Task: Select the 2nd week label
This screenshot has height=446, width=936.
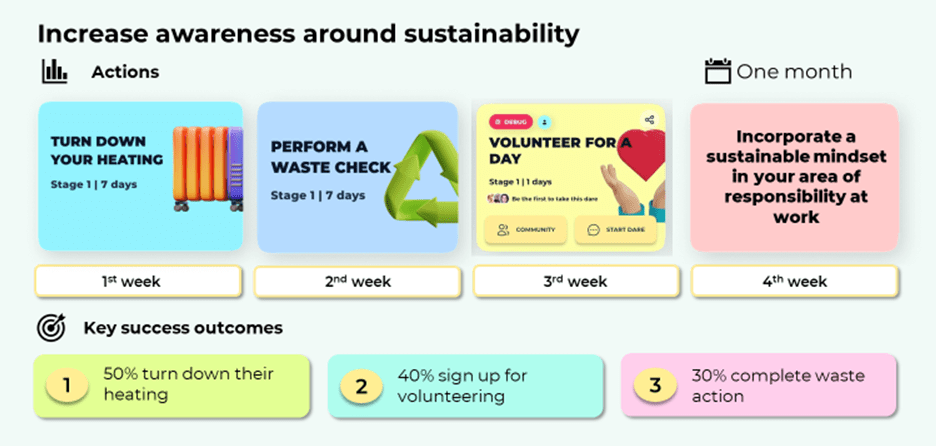Action: (358, 281)
